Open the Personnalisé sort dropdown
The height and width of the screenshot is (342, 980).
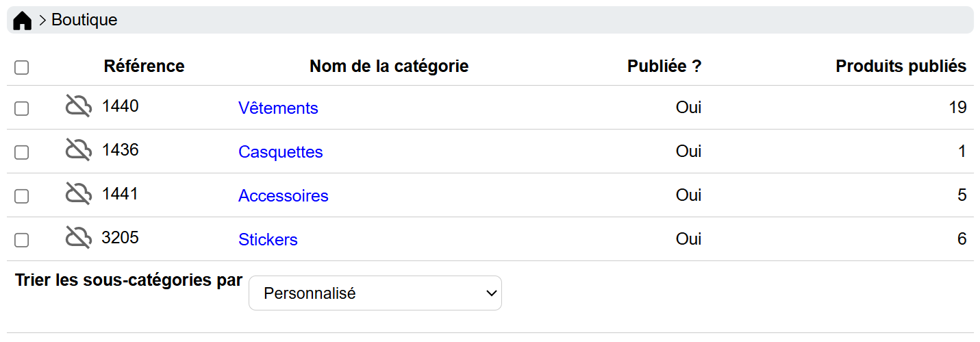click(x=375, y=293)
